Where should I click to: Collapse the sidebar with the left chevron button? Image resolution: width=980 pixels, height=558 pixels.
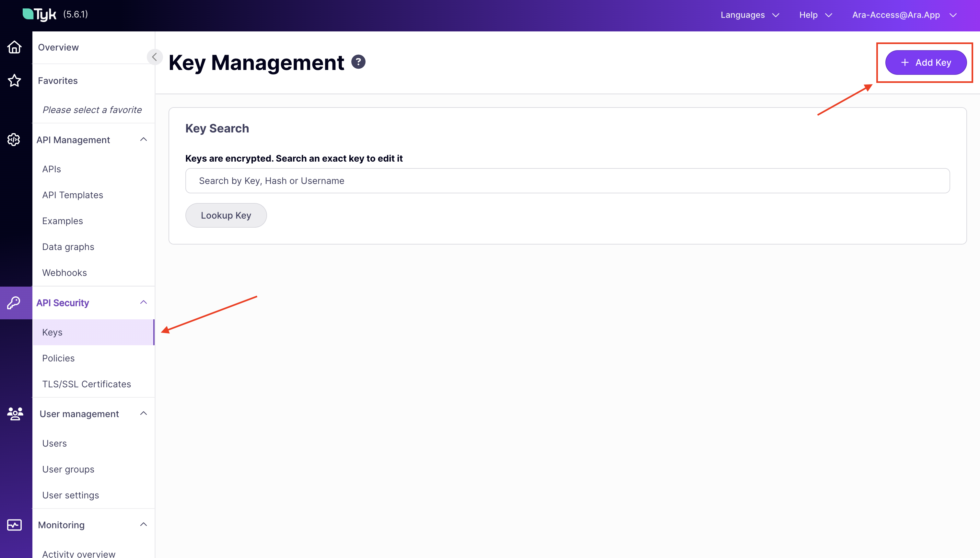click(x=155, y=57)
